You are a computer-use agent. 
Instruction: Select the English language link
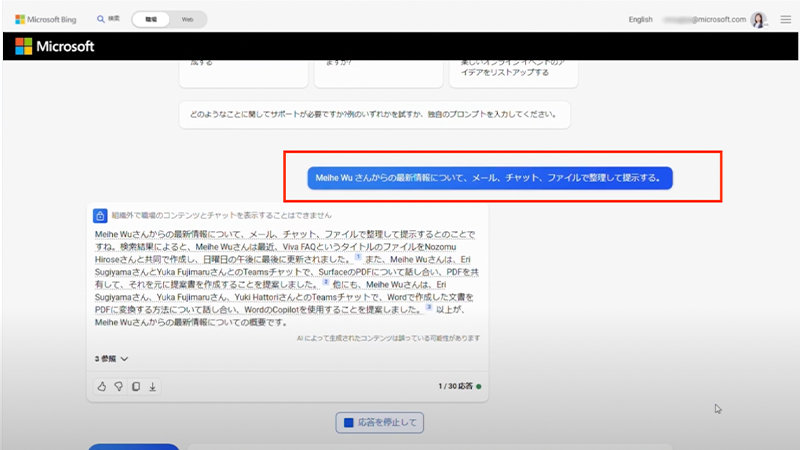[640, 19]
